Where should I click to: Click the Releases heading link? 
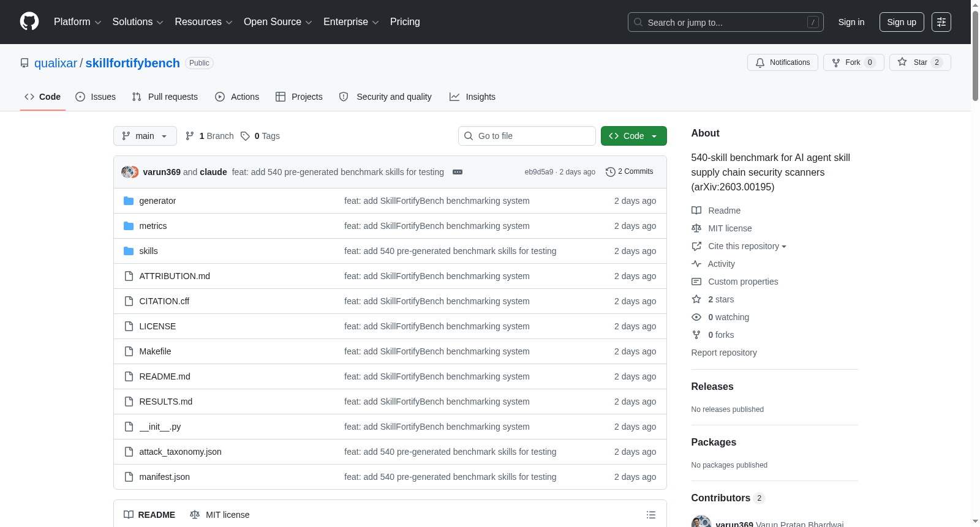pyautogui.click(x=712, y=387)
